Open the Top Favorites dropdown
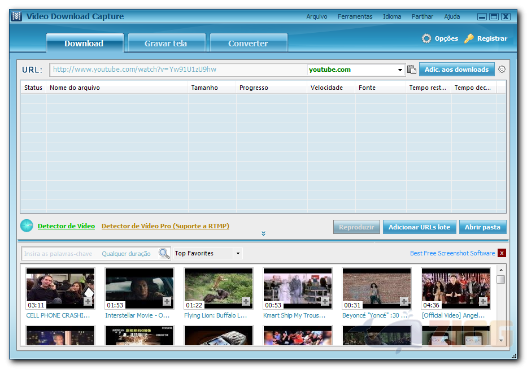The height and width of the screenshot is (369, 527). pyautogui.click(x=238, y=253)
